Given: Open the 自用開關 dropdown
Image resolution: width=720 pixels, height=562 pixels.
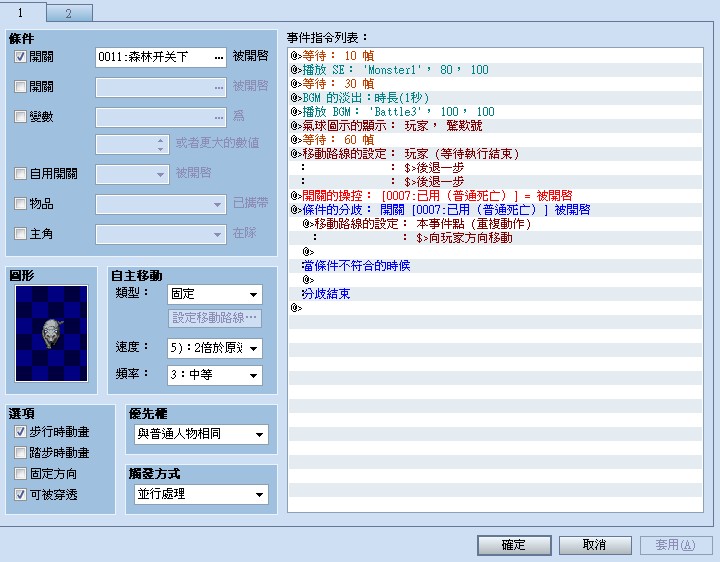Looking at the screenshot, I should click(132, 174).
